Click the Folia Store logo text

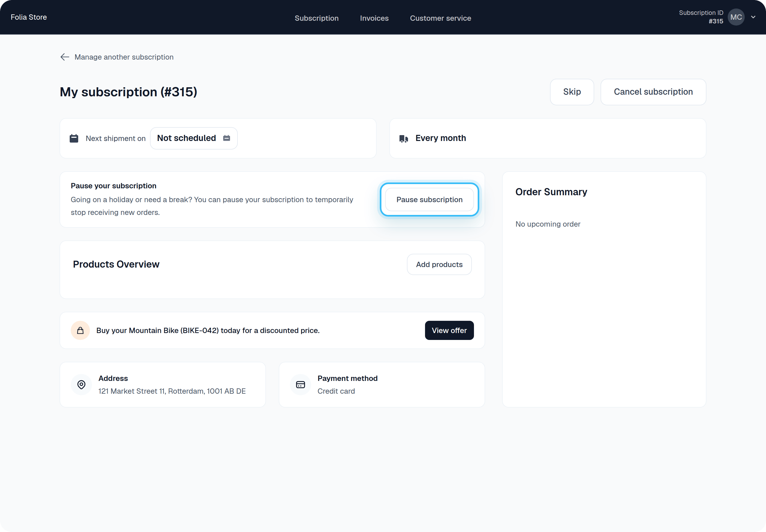pyautogui.click(x=29, y=17)
